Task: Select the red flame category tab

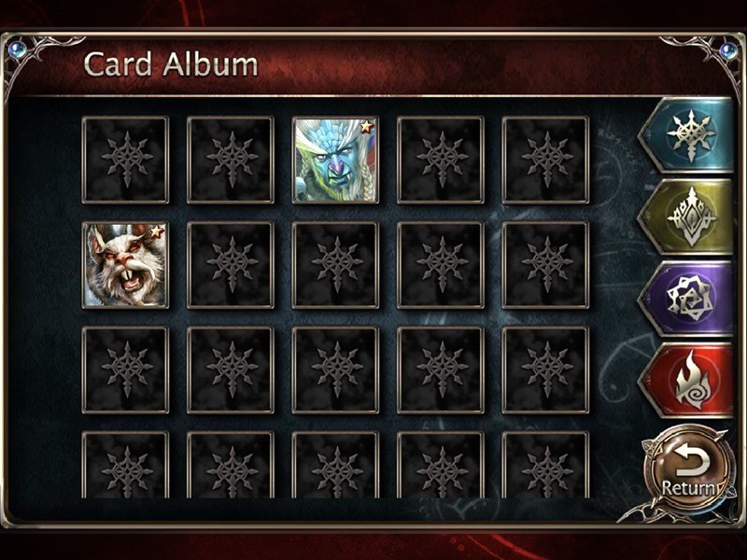Action: tap(687, 381)
